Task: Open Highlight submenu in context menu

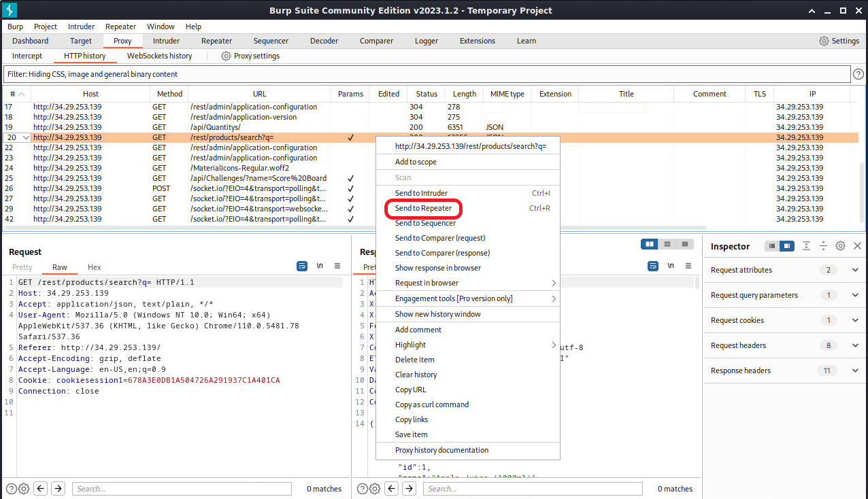Action: (468, 345)
